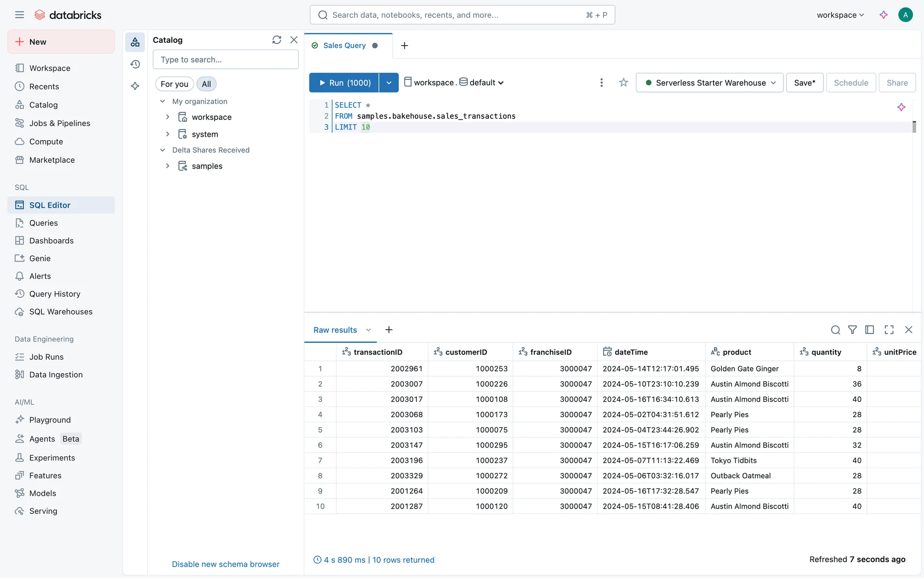Screen dimensions: 924x578
Task: Select the 'For you' catalog filter
Action: tap(174, 84)
